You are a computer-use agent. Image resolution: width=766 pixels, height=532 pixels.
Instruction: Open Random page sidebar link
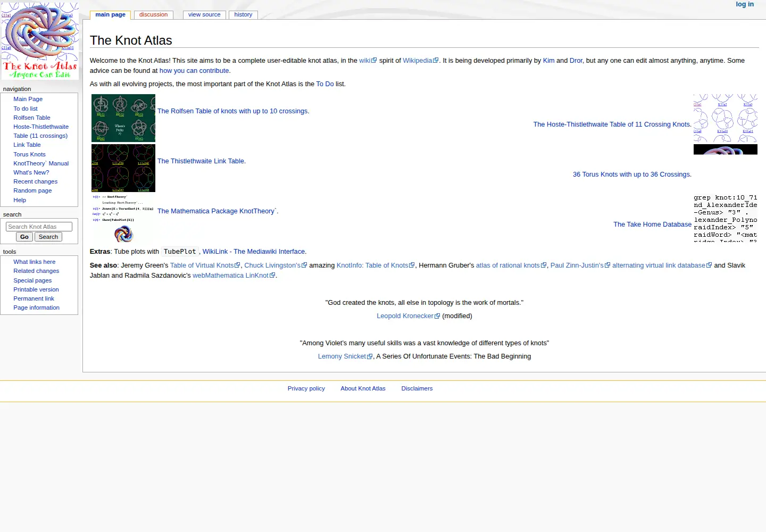click(x=32, y=190)
